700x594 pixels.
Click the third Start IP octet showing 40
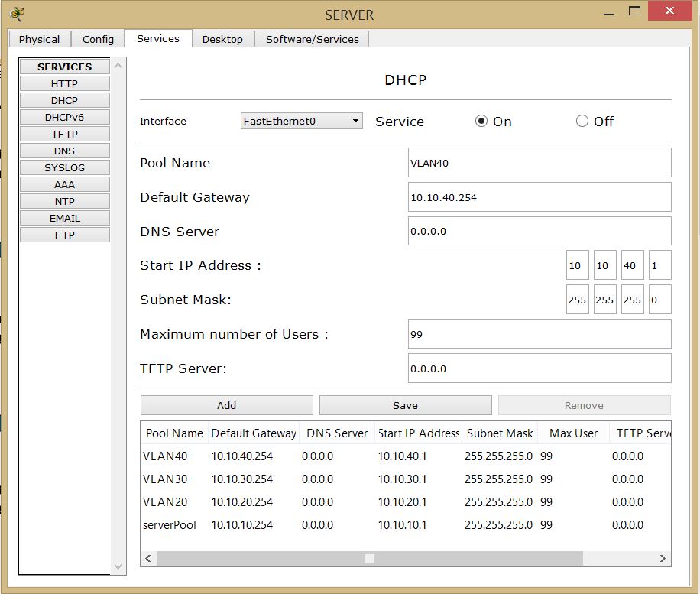pyautogui.click(x=633, y=265)
